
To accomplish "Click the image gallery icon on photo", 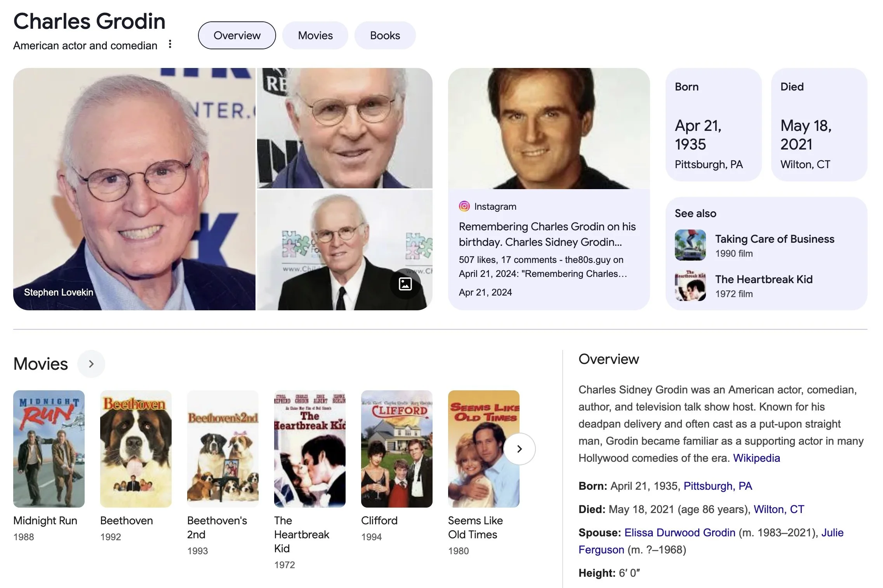I will click(405, 284).
